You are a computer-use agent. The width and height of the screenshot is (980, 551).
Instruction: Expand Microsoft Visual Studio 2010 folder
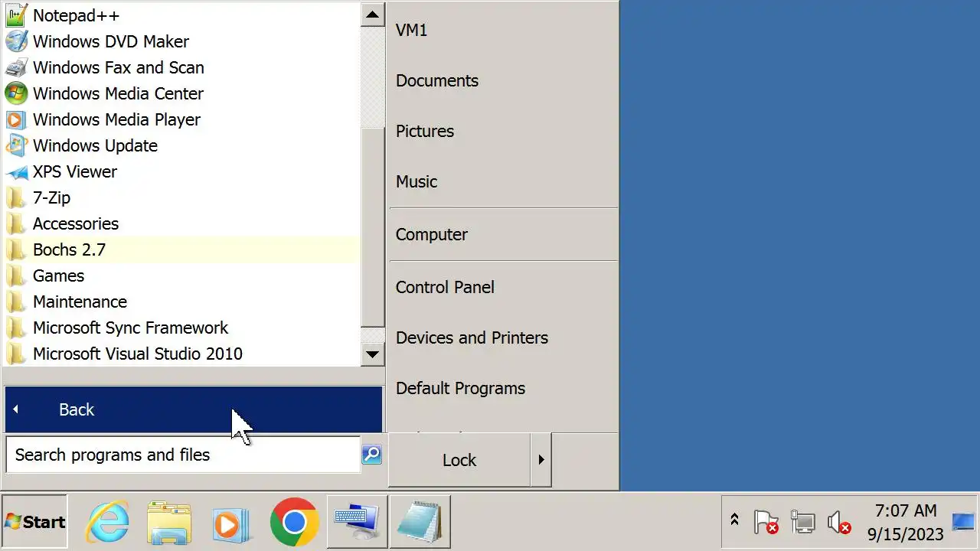point(181,354)
